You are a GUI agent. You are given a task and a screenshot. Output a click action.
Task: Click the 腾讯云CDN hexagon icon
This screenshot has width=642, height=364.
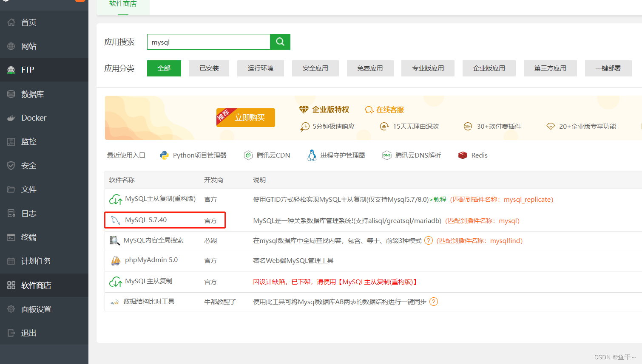point(248,155)
